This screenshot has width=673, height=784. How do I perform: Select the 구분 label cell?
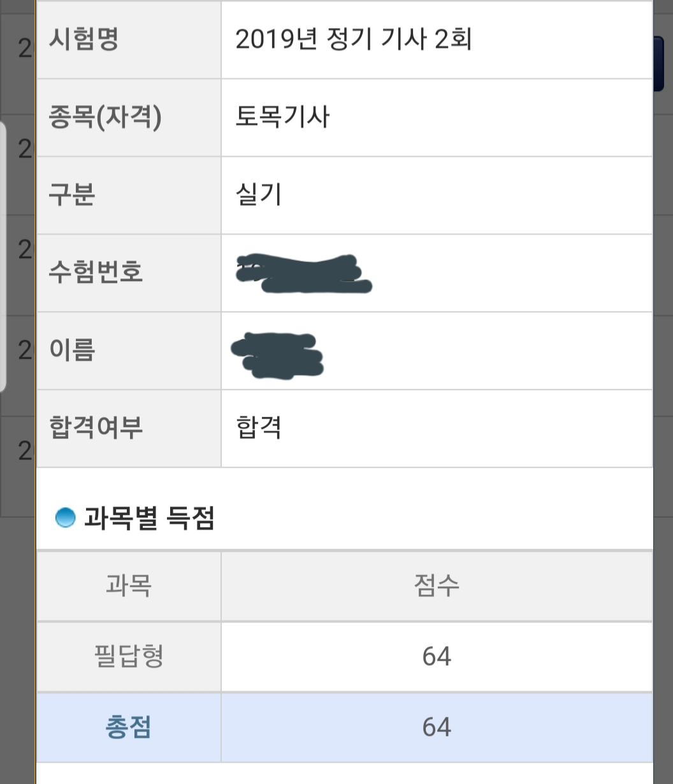tap(129, 196)
